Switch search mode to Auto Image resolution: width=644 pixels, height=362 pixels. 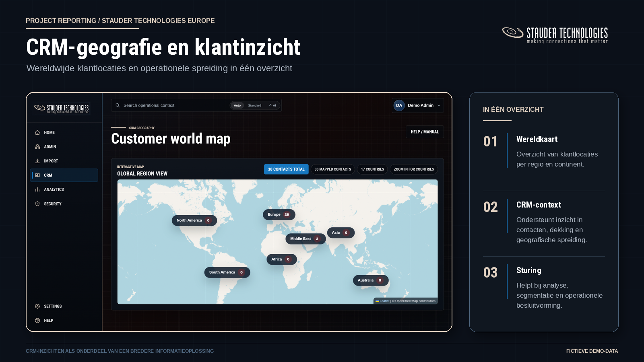coord(237,105)
